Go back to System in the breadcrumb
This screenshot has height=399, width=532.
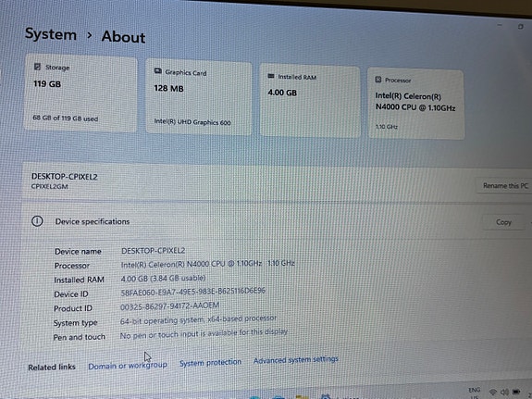click(x=51, y=34)
